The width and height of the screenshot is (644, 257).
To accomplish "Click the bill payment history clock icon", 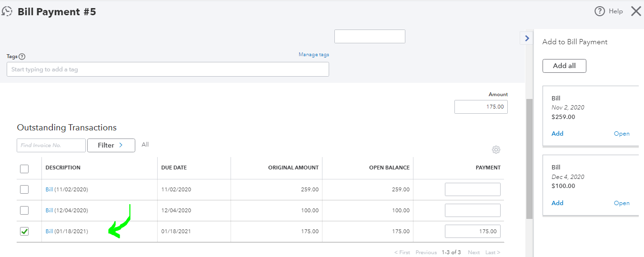I will coord(7,12).
